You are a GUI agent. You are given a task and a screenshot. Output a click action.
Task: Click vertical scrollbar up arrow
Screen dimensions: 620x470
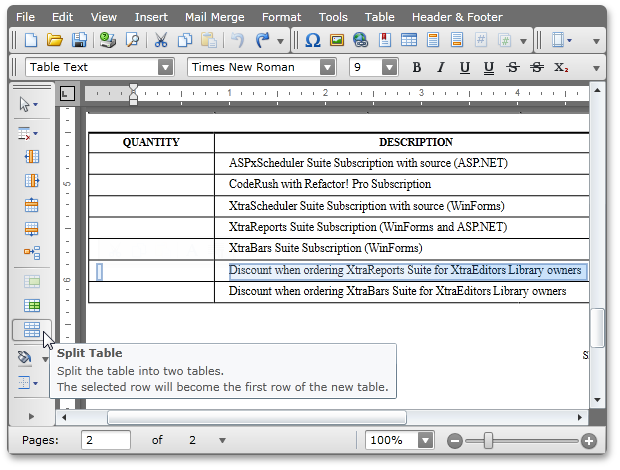[x=597, y=91]
